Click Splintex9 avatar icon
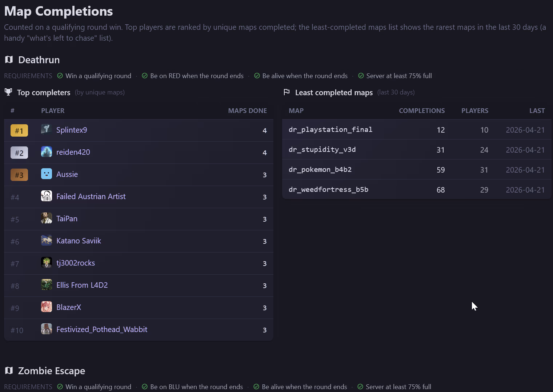This screenshot has width=553, height=392. click(47, 129)
